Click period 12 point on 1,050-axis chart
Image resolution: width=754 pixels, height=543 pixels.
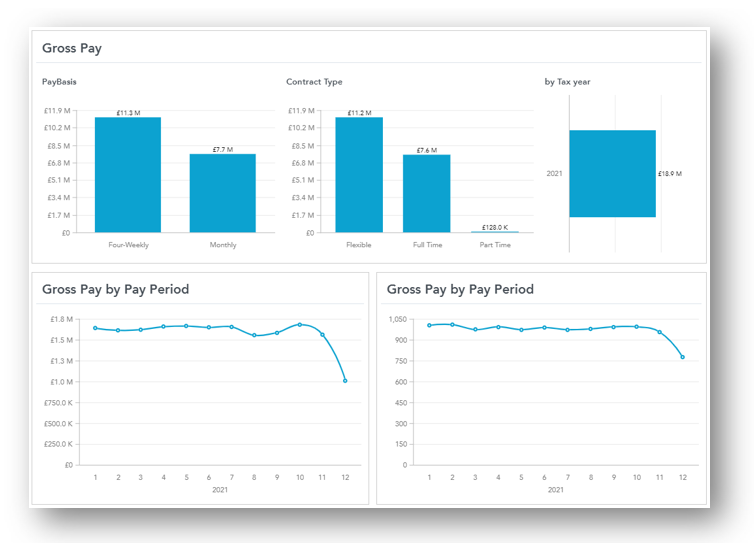pos(683,357)
